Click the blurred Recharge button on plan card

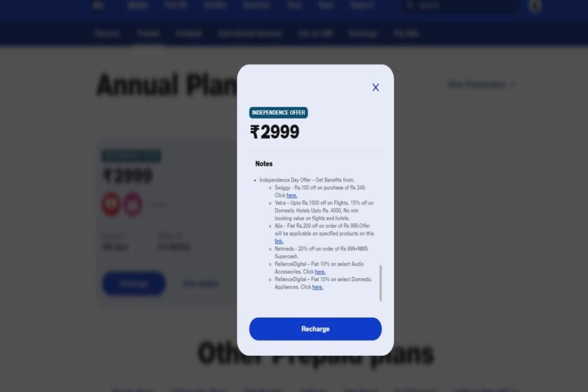(133, 284)
